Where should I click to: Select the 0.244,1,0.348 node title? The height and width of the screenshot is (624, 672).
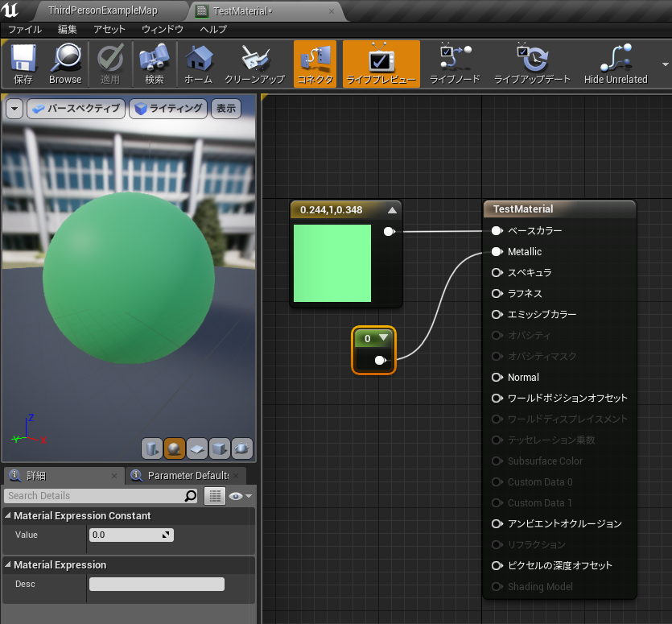coord(331,210)
